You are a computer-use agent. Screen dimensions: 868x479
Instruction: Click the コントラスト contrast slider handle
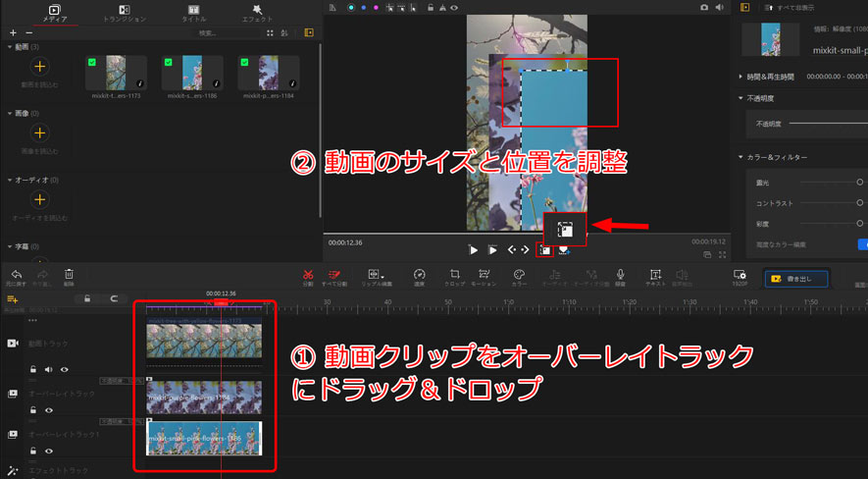click(860, 202)
